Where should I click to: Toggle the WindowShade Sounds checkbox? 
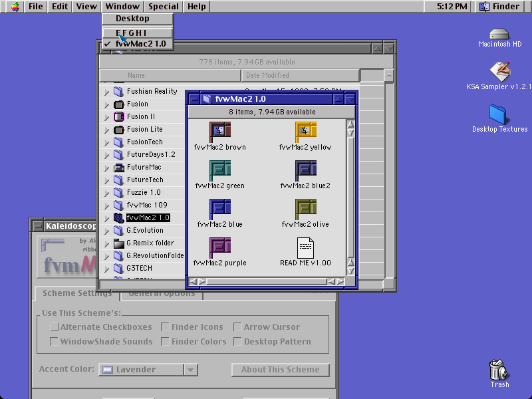pos(54,341)
